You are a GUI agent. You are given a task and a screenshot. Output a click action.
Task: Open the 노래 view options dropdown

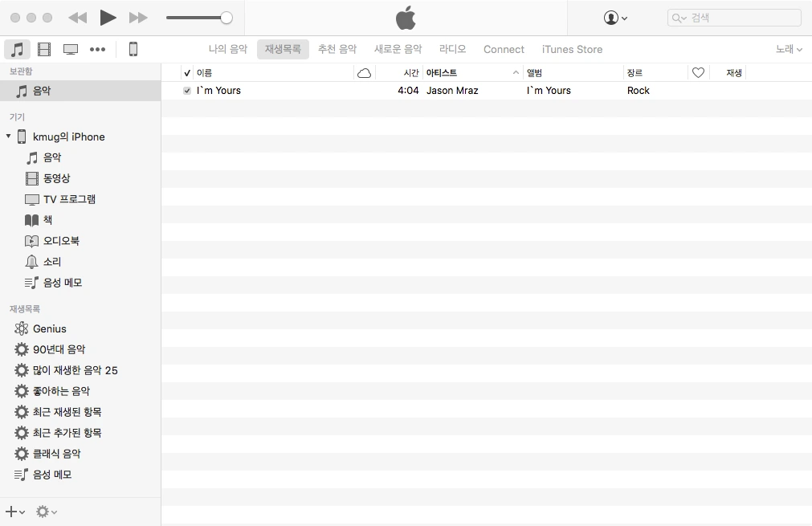(789, 49)
